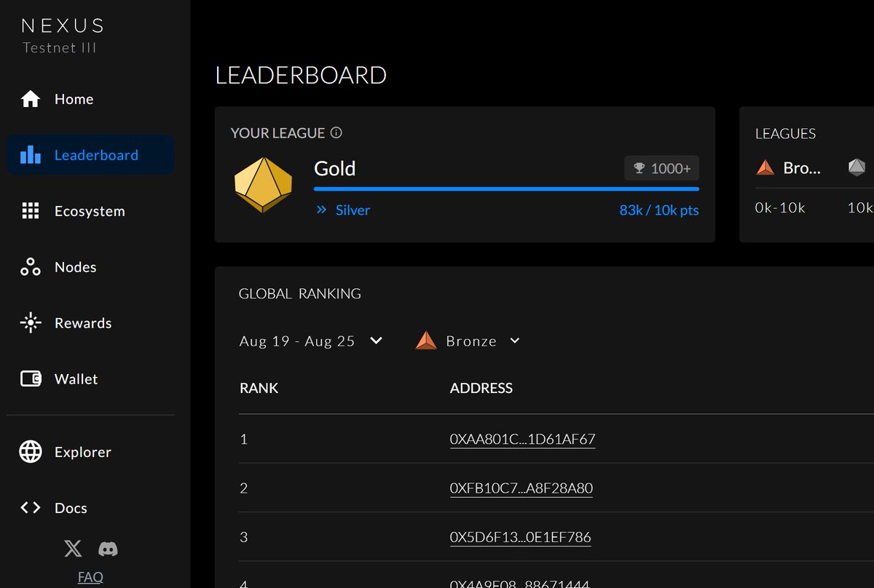
Task: Open the Explorer menu item
Action: (x=90, y=452)
